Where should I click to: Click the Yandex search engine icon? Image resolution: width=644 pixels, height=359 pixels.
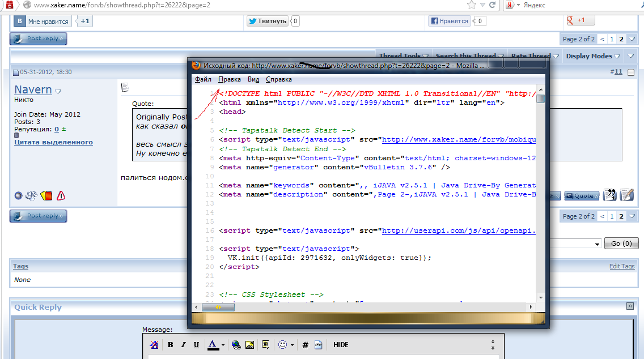pyautogui.click(x=510, y=5)
